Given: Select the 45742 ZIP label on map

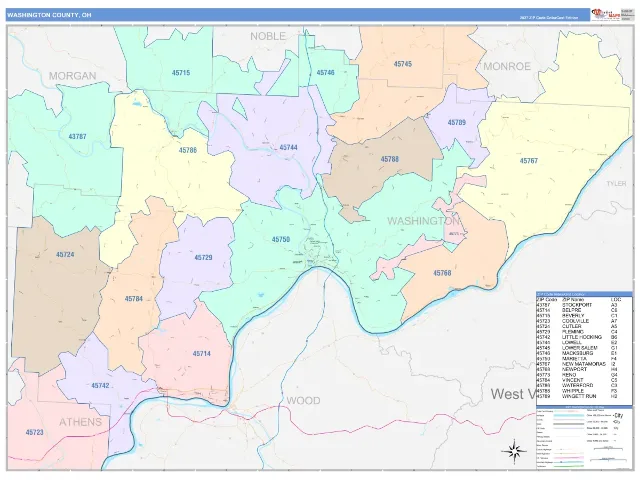Looking at the screenshot, I should tap(100, 386).
